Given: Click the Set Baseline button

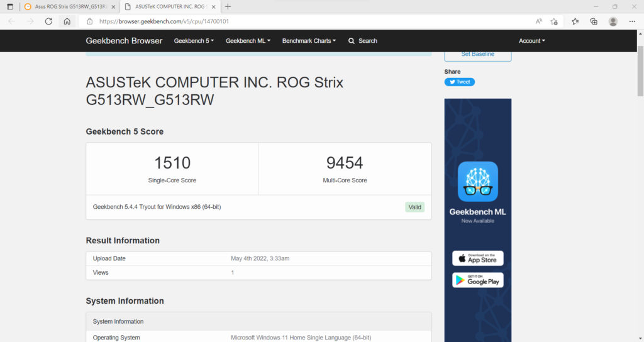Looking at the screenshot, I should tap(478, 55).
